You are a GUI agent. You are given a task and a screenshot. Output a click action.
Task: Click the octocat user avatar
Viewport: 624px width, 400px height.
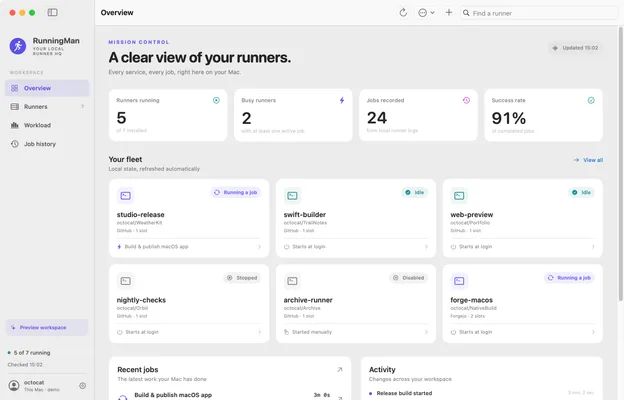tap(14, 385)
